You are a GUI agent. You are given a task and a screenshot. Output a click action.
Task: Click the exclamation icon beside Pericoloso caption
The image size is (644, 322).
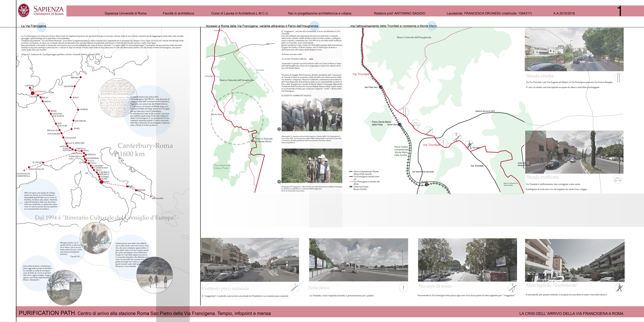pyautogui.click(x=403, y=288)
